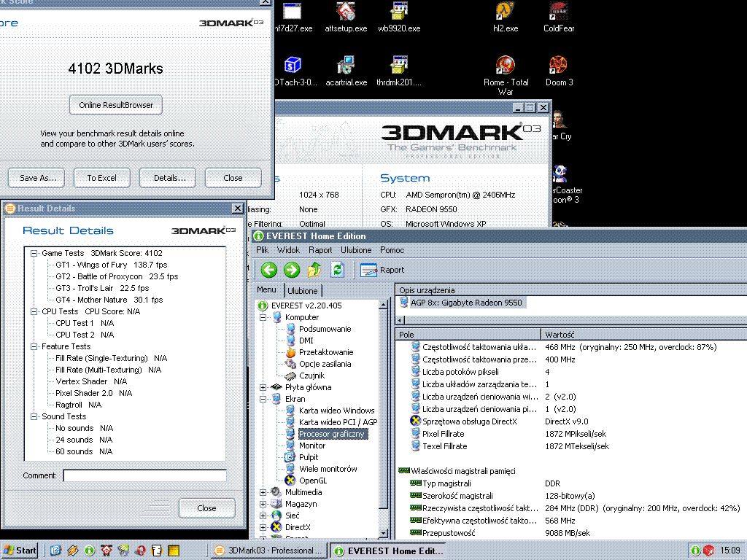Select Wiele monitorów tree item

pos(328,469)
